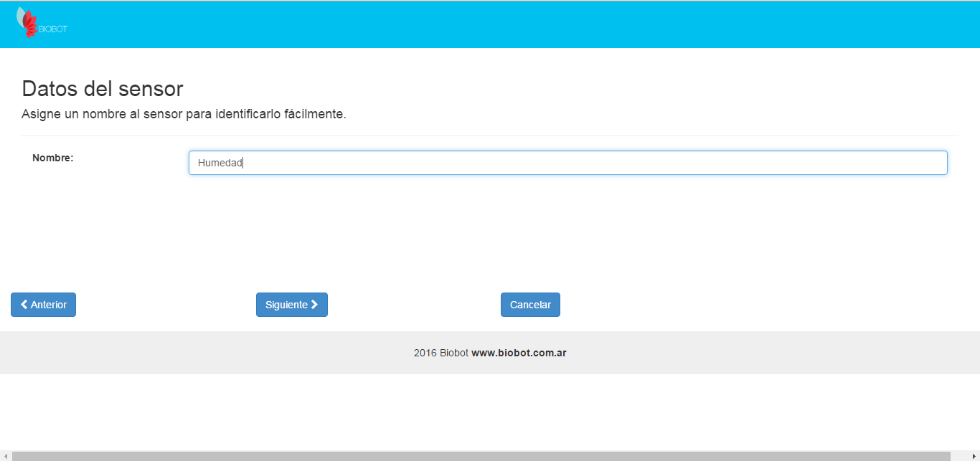Click the scrollbar track right of the thumb
This screenshot has width=980, height=461.
(960, 456)
